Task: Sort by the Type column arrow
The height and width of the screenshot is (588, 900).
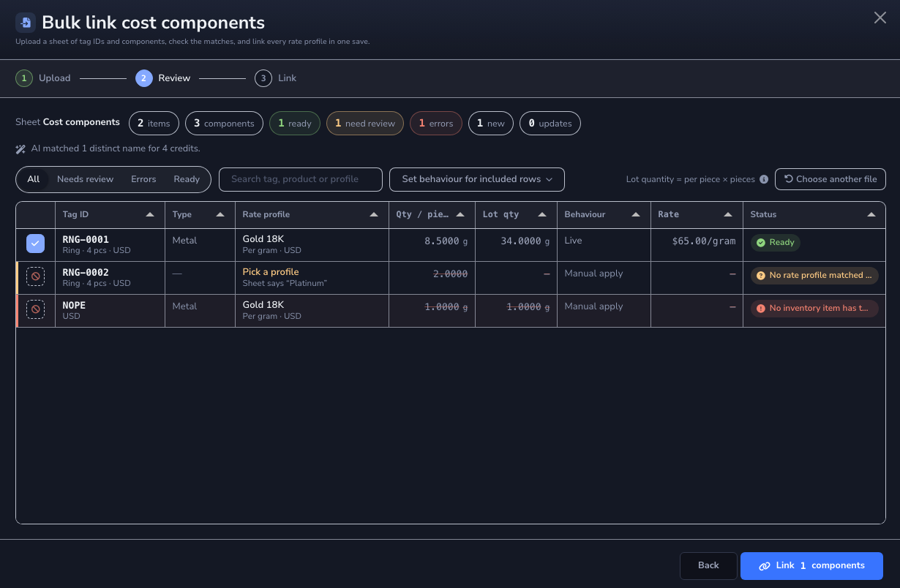Action: (x=220, y=215)
